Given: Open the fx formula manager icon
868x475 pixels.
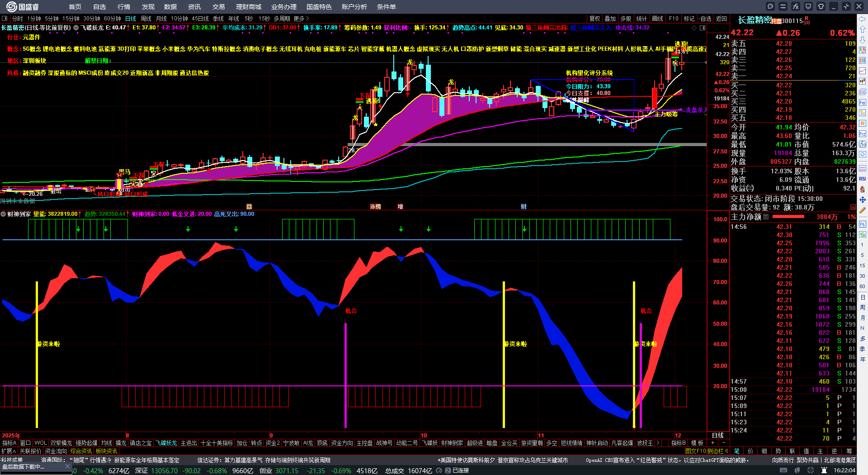Looking at the screenshot, I should pos(796,6).
